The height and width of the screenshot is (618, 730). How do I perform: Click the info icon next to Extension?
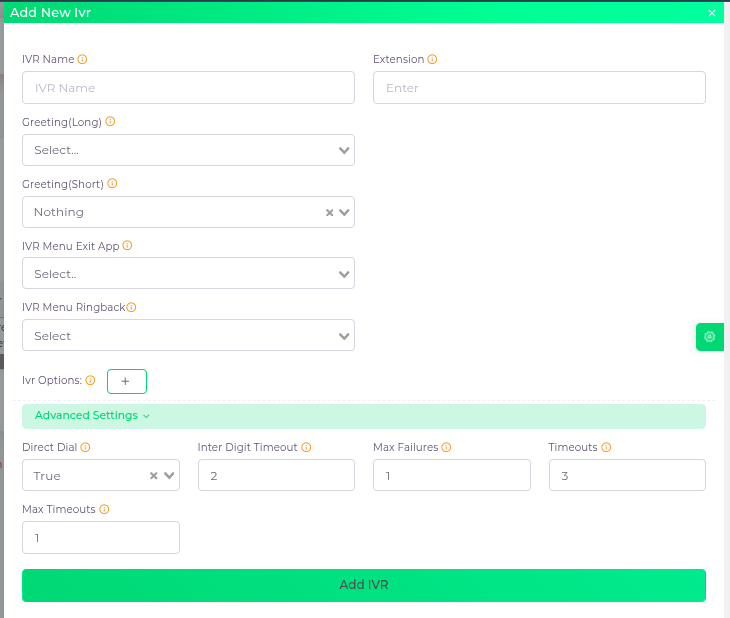click(432, 59)
